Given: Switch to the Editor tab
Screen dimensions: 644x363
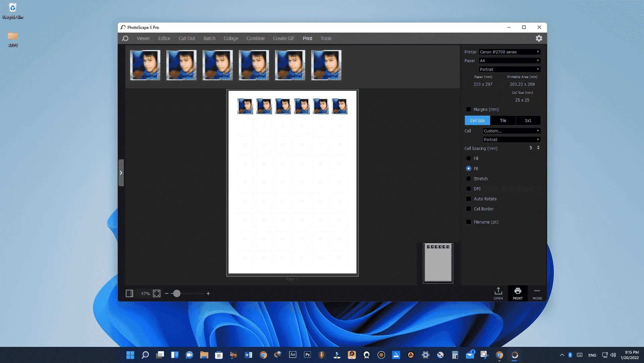Looking at the screenshot, I should [164, 38].
